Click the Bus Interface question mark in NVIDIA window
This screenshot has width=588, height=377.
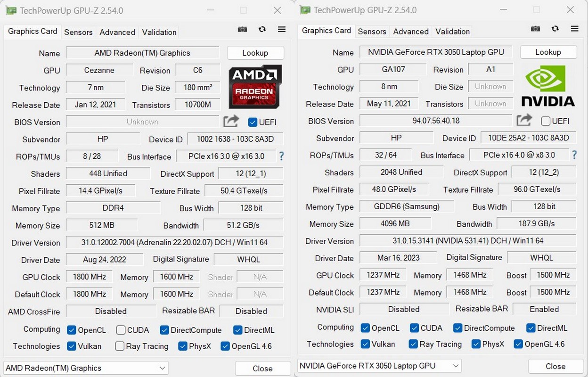[574, 155]
